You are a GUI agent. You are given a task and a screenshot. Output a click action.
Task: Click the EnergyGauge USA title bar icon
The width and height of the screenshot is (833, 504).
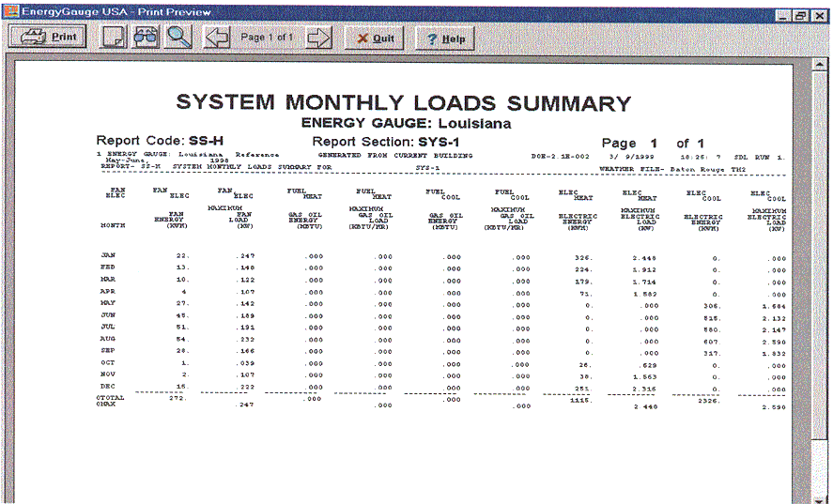click(x=10, y=11)
